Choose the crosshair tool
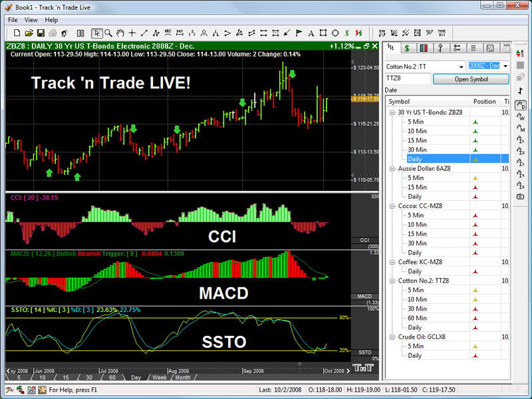This screenshot has height=399, width=532. click(x=132, y=33)
